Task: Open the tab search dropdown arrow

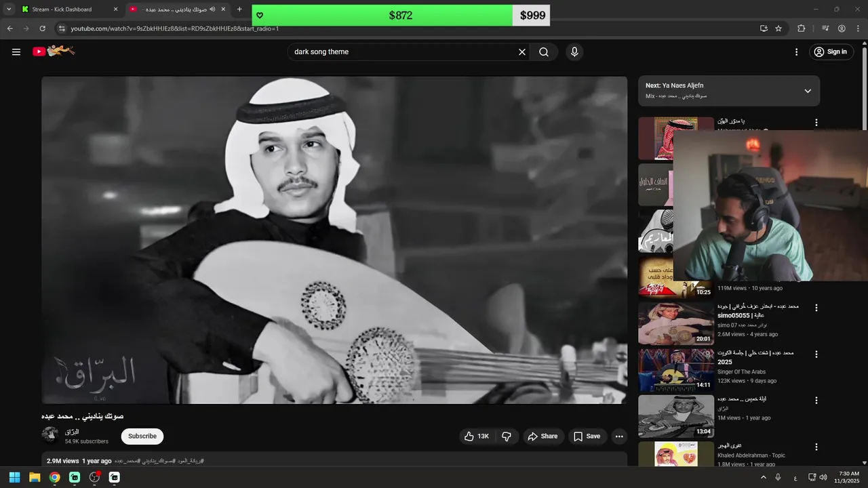Action: click(9, 9)
